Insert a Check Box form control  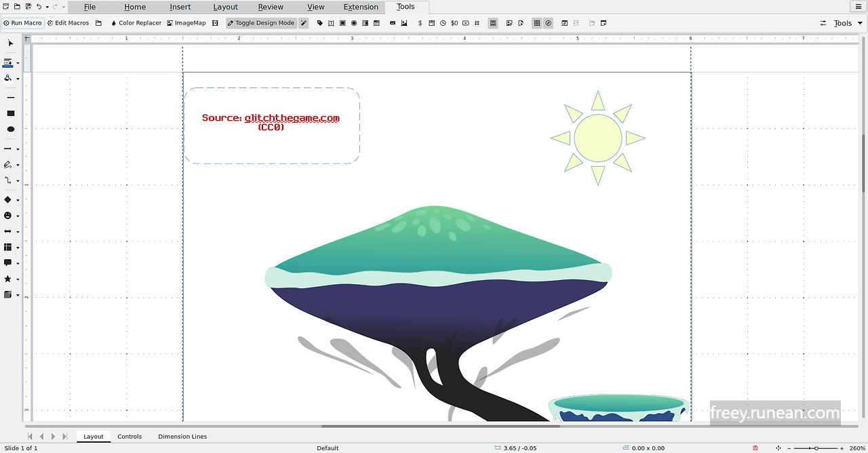[x=342, y=22]
